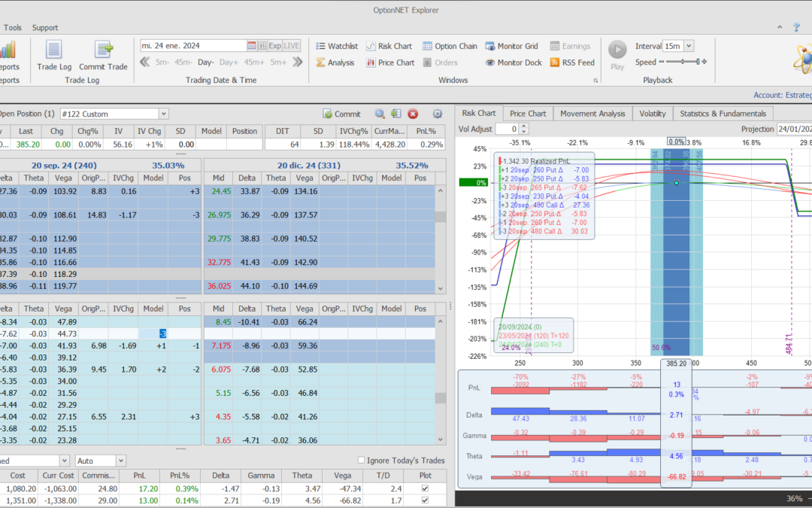Open the Option Chain window
The width and height of the screenshot is (812, 508).
click(x=450, y=46)
